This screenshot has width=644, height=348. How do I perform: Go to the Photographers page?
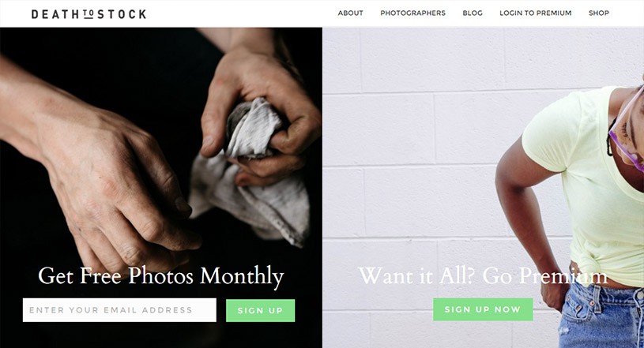click(412, 13)
